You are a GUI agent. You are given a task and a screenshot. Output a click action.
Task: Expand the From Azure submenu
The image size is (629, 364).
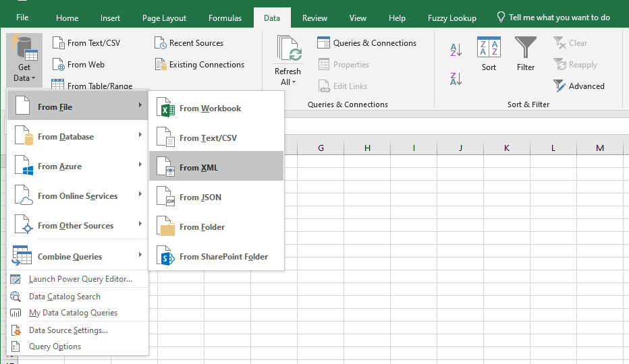click(78, 166)
